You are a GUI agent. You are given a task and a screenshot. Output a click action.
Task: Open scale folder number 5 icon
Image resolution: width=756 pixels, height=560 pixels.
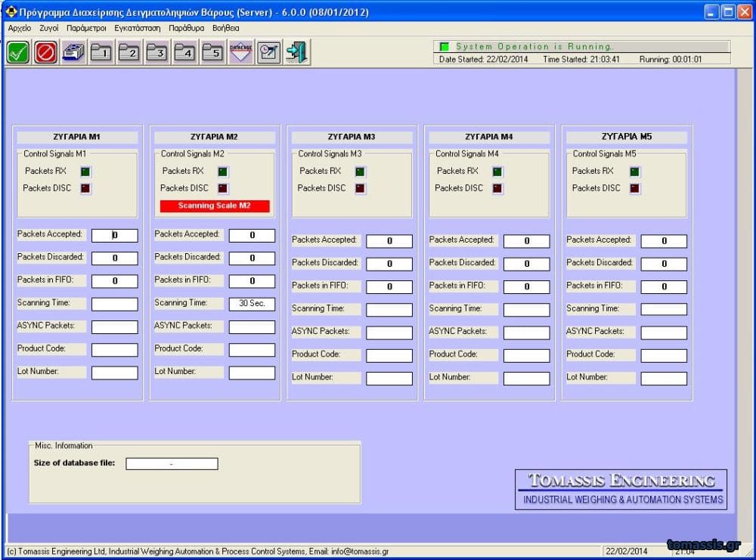pos(212,53)
